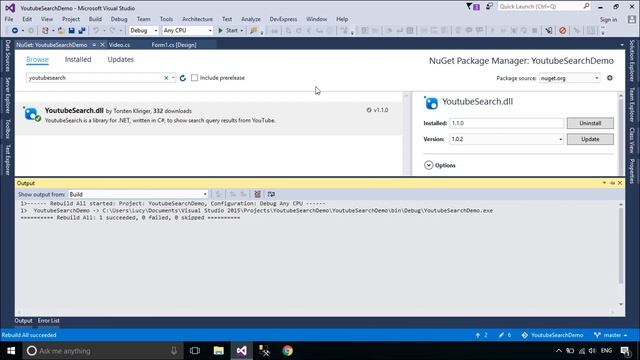
Task: Click YoutubeSearchDemo repository in status bar
Action: click(x=552, y=335)
